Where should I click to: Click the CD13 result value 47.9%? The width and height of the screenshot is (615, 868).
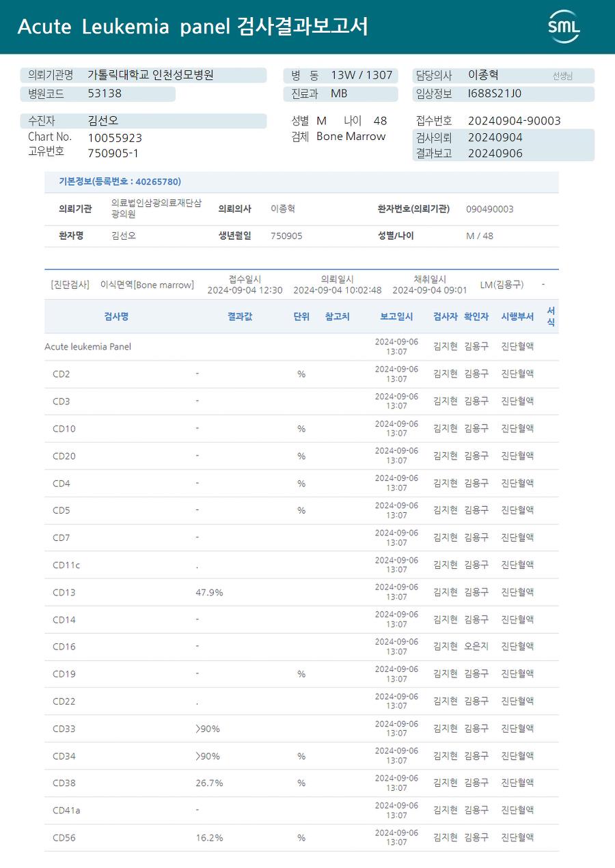(209, 592)
